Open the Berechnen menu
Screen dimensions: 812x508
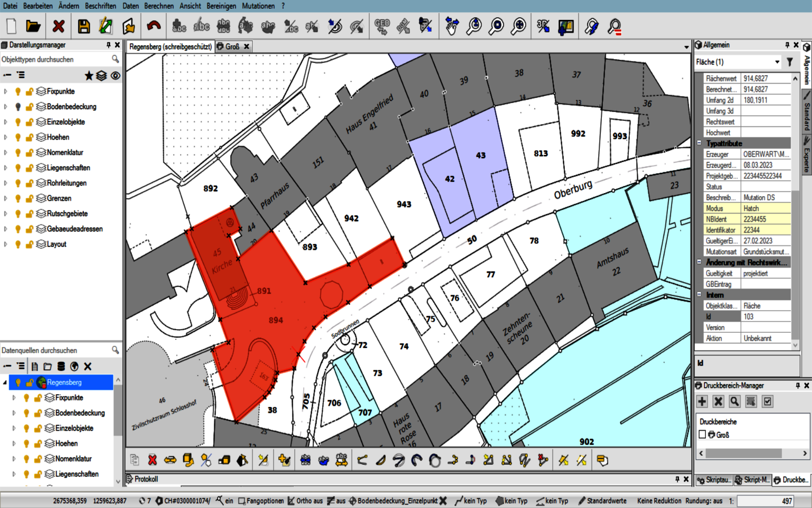tap(159, 6)
